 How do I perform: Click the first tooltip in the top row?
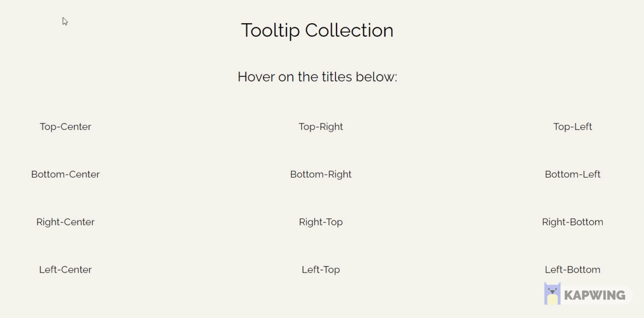point(65,126)
